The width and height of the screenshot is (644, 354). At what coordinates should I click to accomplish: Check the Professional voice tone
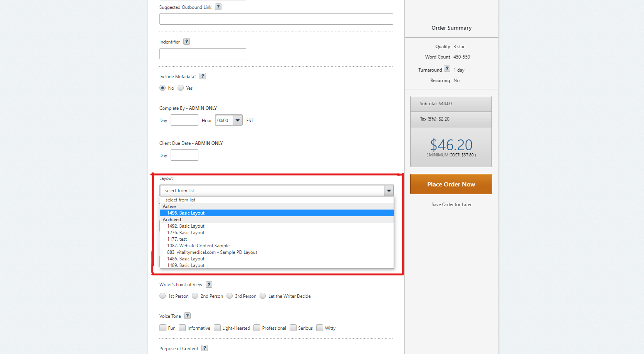tap(257, 328)
